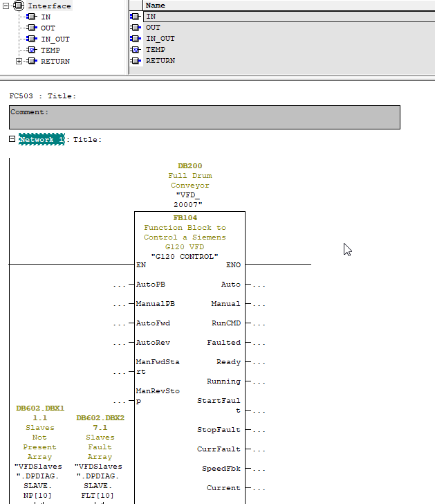Click the ManualPB input placeholder

pos(119,304)
